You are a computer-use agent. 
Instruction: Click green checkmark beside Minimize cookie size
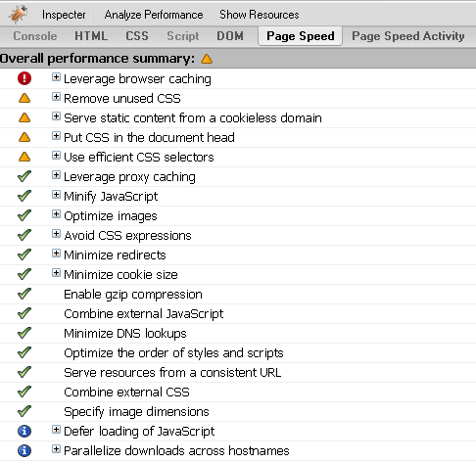coord(24,274)
